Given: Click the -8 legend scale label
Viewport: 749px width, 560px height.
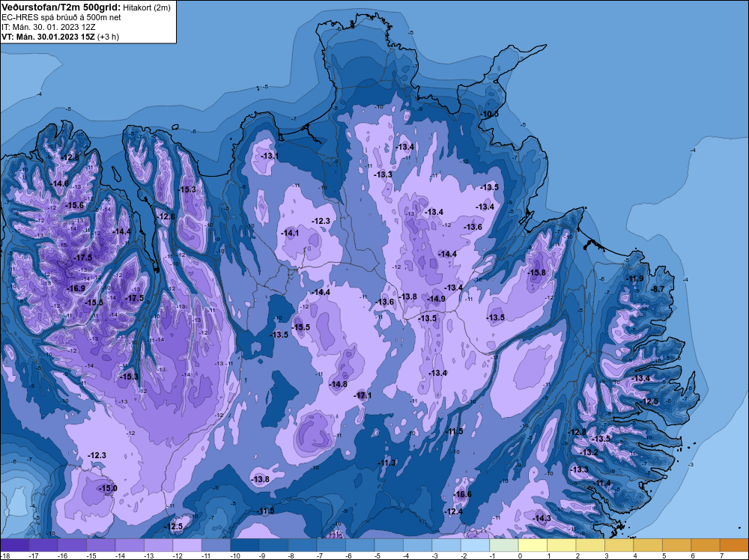Looking at the screenshot, I should pyautogui.click(x=292, y=556).
